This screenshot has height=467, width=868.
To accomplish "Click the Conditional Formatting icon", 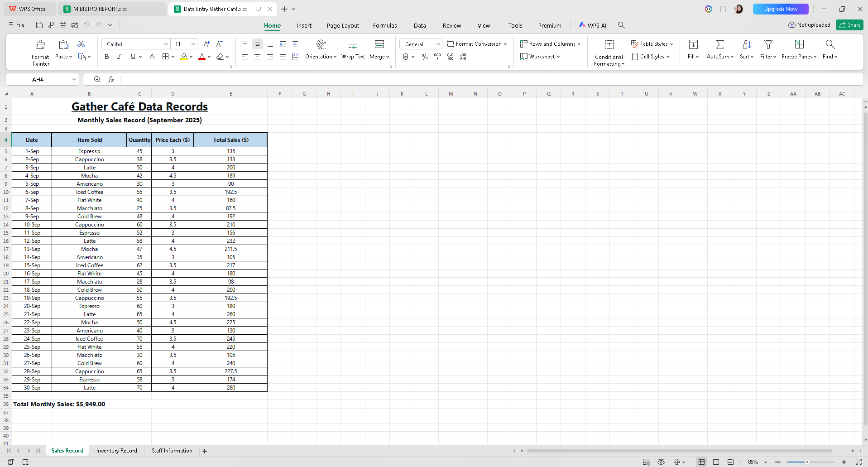I will pos(609,44).
